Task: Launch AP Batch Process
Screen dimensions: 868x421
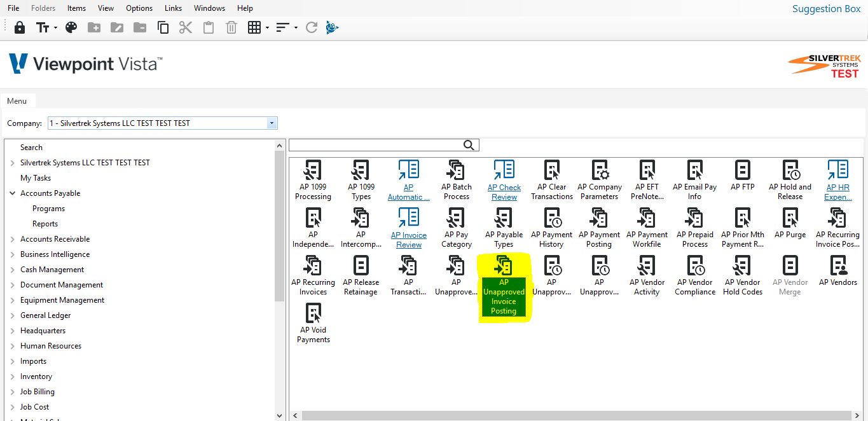Action: (x=456, y=181)
